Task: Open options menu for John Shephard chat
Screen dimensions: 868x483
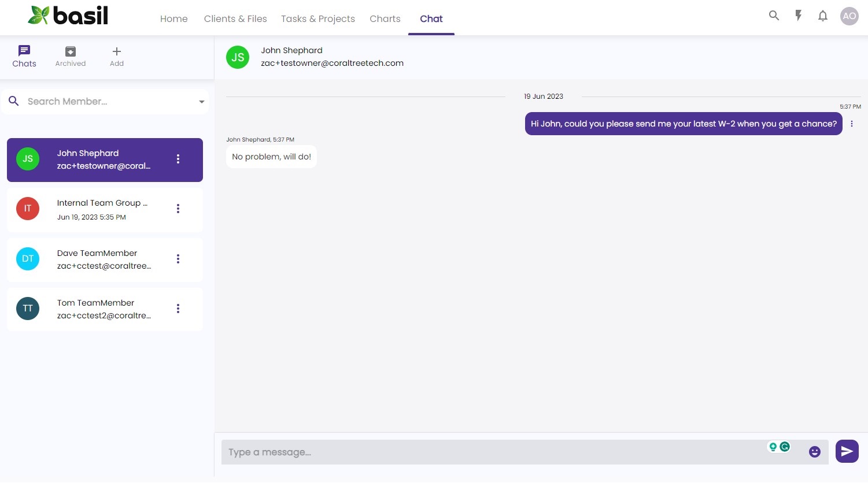Action: 178,159
